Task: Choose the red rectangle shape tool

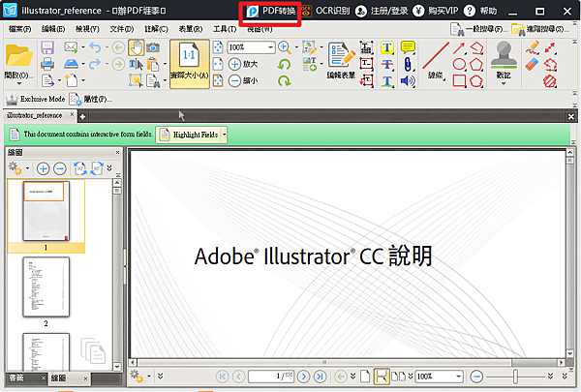Action: tap(459, 80)
